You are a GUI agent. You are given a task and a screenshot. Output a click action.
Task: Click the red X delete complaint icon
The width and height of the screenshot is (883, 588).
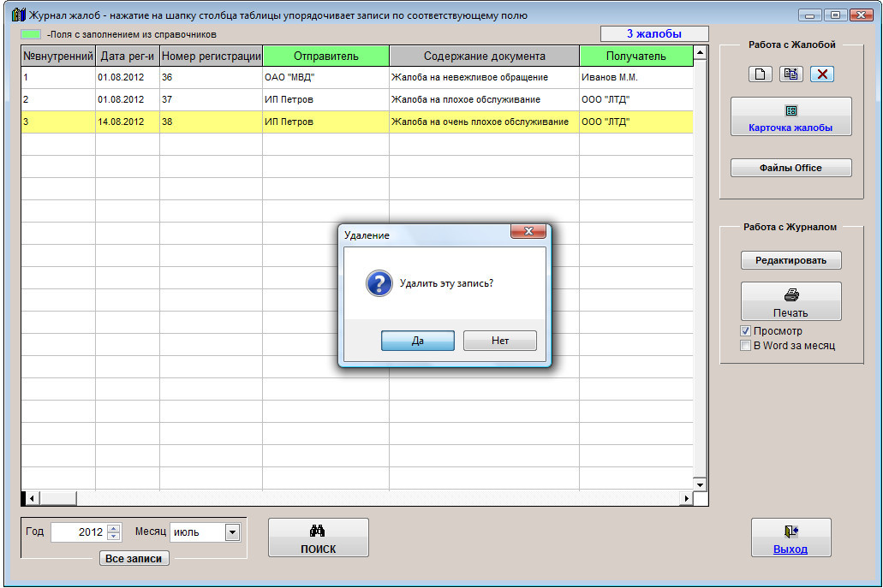point(821,74)
